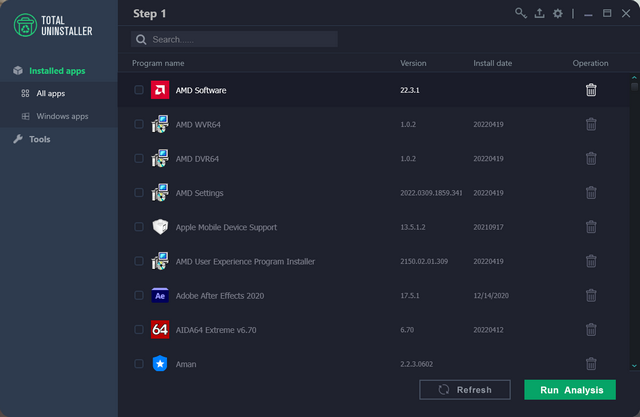Viewport: 640px width, 417px height.
Task: Expand the Tools section in sidebar
Action: tap(40, 139)
